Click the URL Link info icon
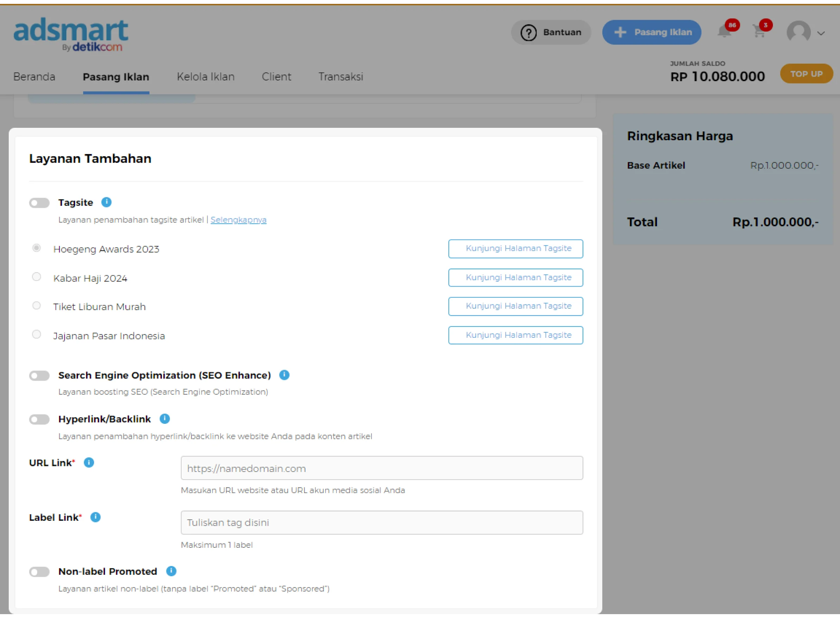 click(89, 462)
